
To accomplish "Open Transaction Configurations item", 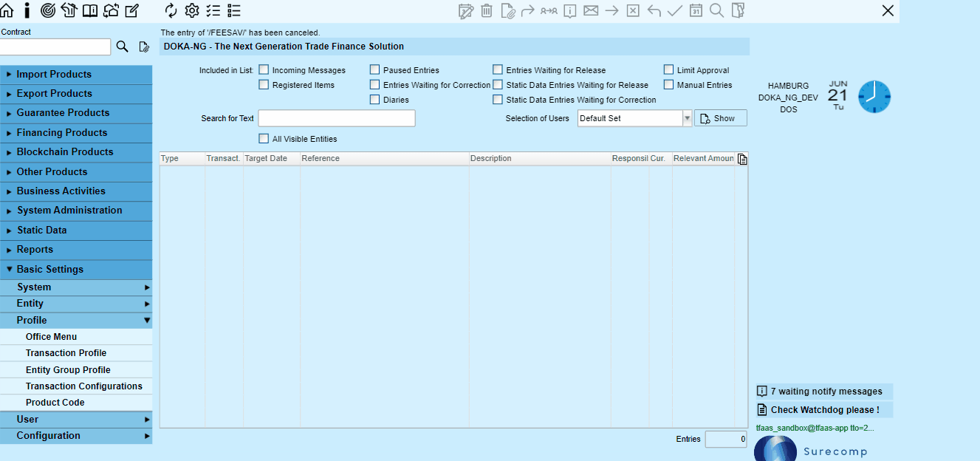I will 76,386.
